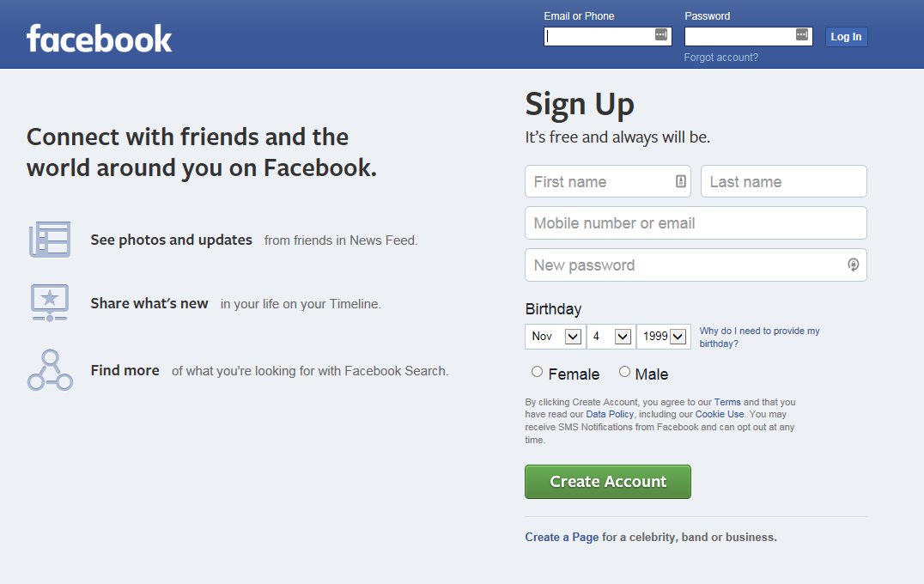This screenshot has height=584, width=924.
Task: Open the Why do I need birthday link
Action: tap(759, 337)
